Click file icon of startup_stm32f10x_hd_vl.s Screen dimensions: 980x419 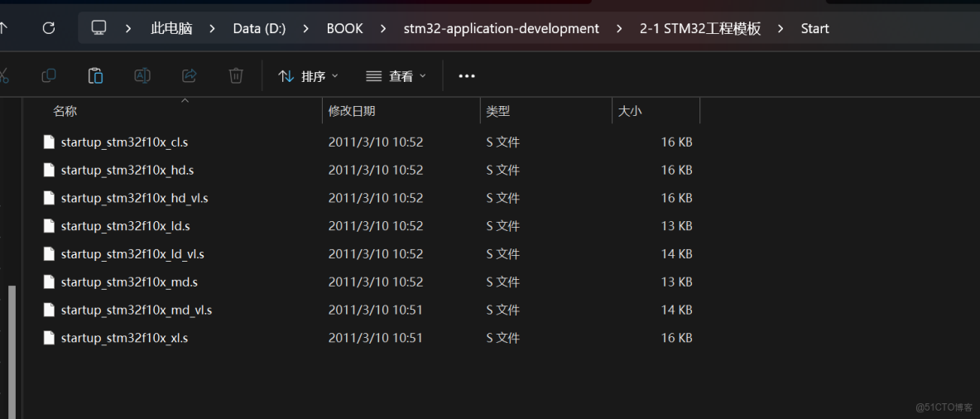click(49, 198)
